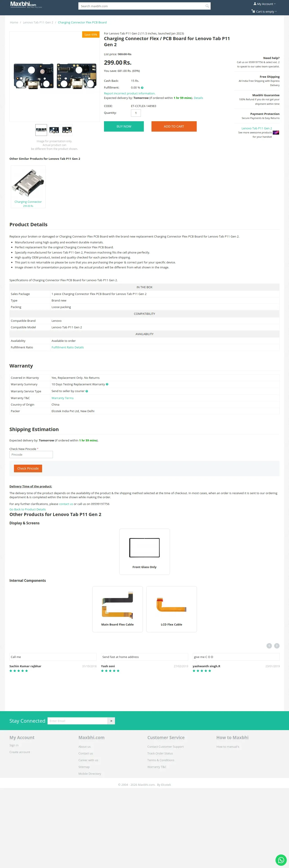The image size is (289, 868).
Task: Open the My Account dropdown
Action: pyautogui.click(x=264, y=4)
